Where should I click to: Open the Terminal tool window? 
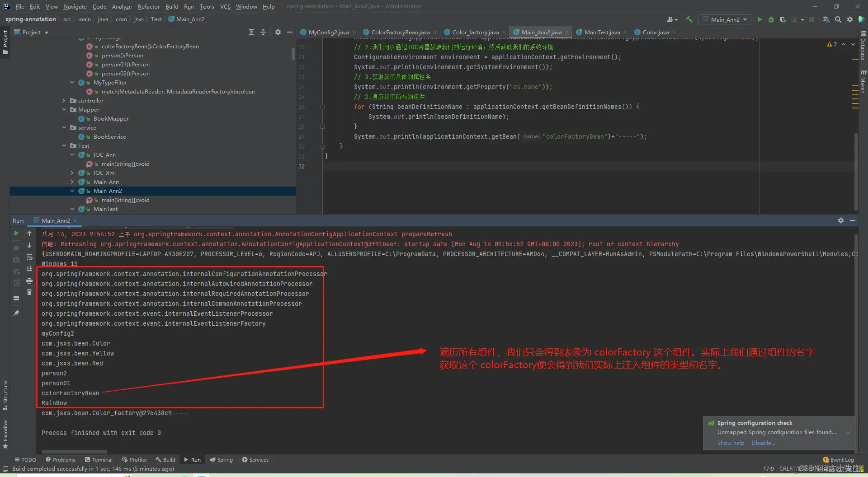tap(98, 460)
